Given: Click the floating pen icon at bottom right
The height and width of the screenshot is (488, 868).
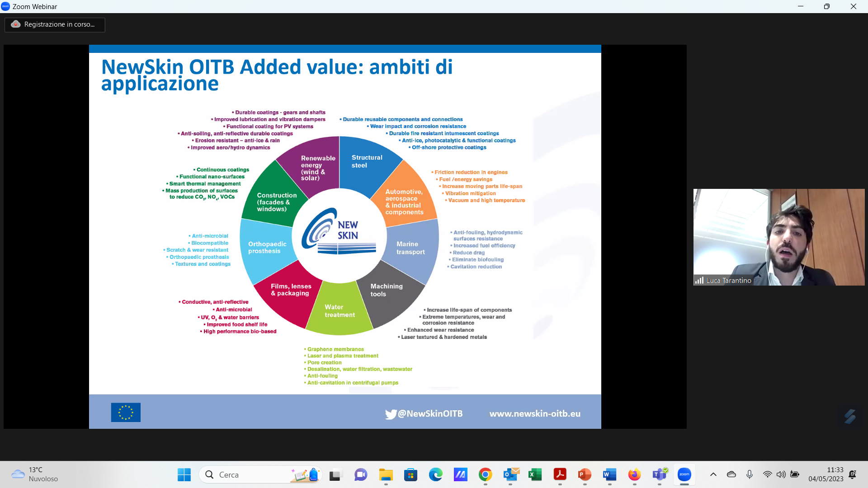Looking at the screenshot, I should [850, 416].
